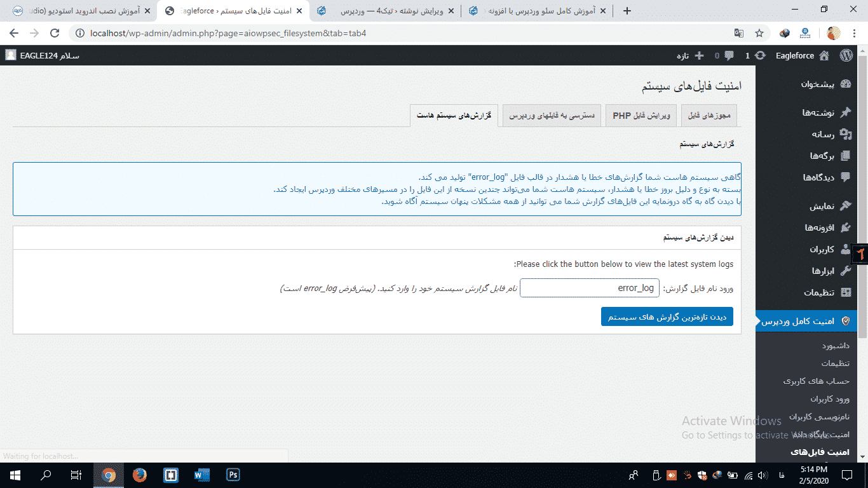
Task: Bookmark this page with star icon
Action: click(759, 33)
